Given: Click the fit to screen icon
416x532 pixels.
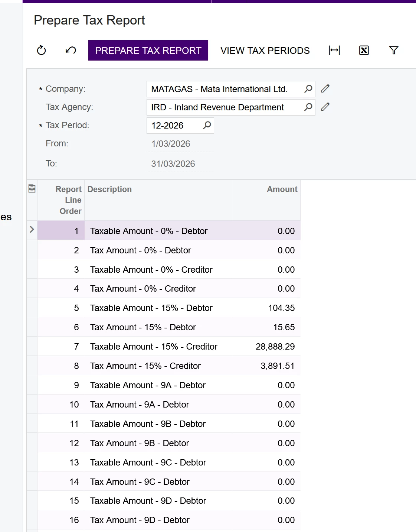Looking at the screenshot, I should 334,50.
